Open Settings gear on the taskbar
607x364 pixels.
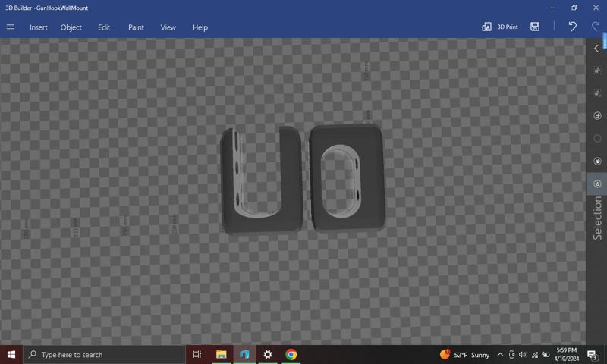pyautogui.click(x=268, y=355)
